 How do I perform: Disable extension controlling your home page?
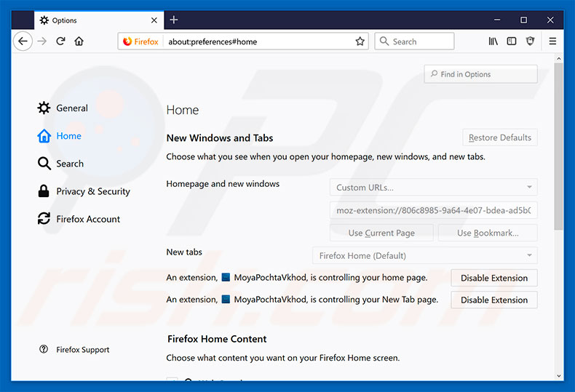tap(494, 278)
